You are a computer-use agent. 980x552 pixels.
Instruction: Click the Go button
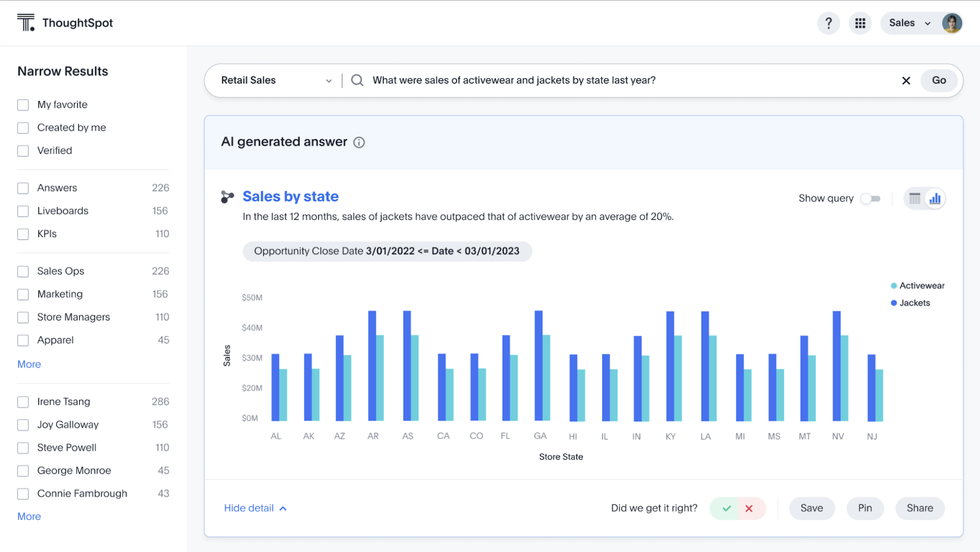939,81
